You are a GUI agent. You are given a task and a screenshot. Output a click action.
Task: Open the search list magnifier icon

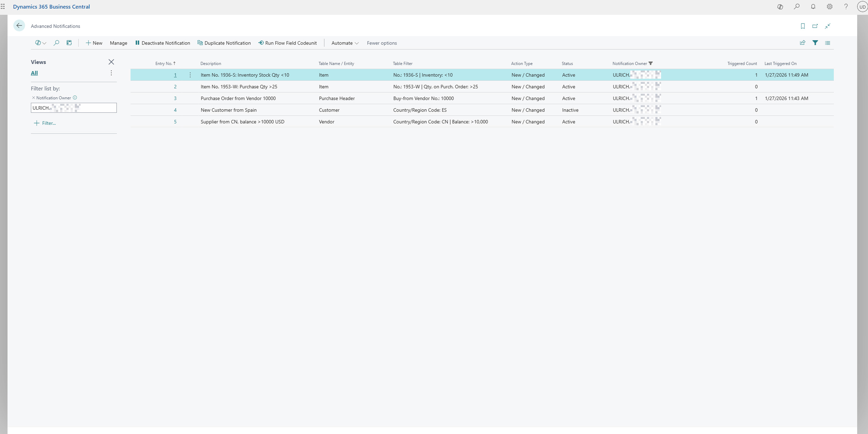56,43
